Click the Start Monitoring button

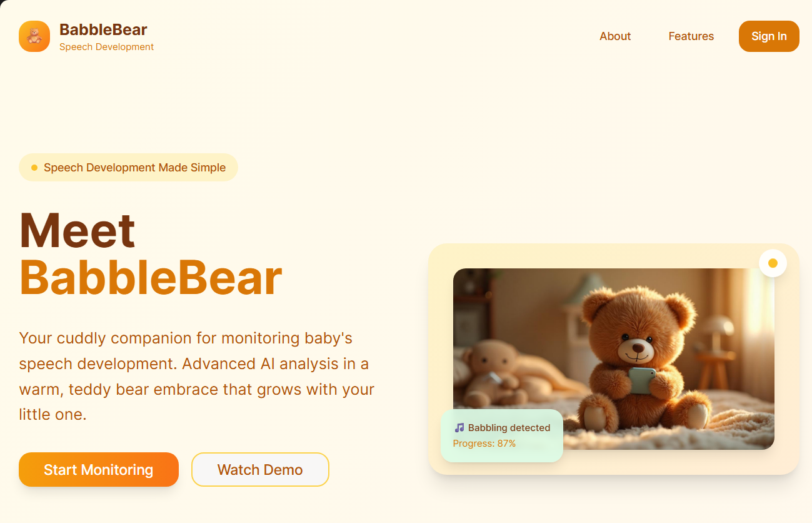point(99,470)
